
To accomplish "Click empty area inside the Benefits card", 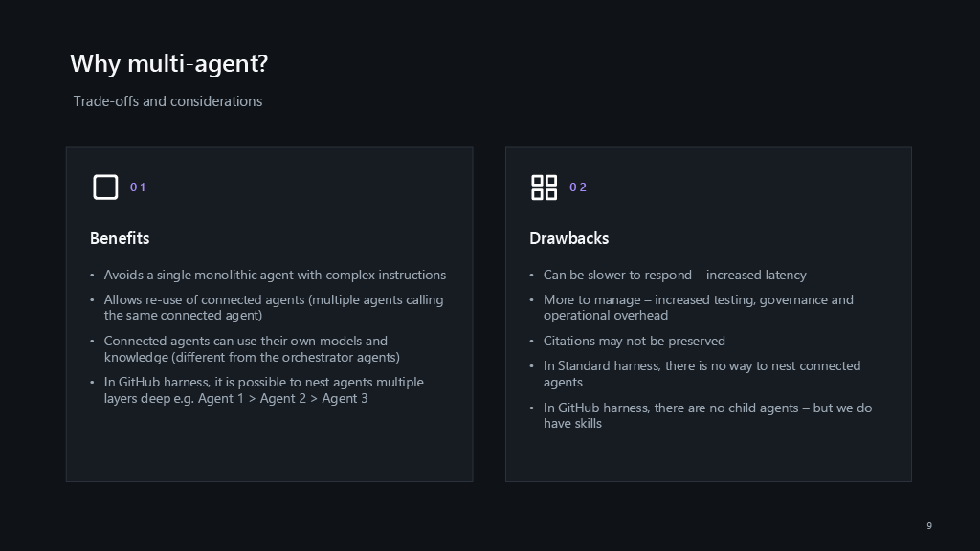I will (x=269, y=447).
